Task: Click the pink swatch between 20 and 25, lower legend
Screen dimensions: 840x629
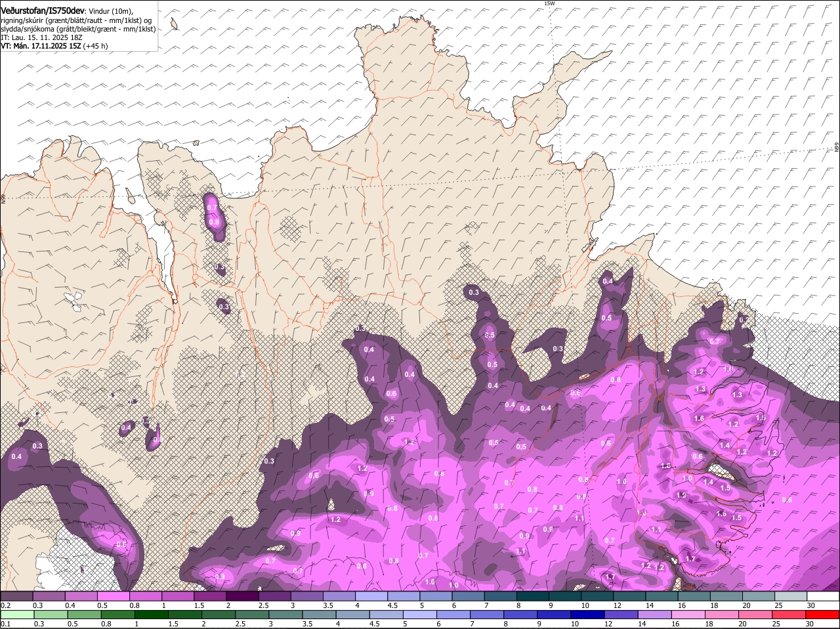Action: tap(754, 615)
